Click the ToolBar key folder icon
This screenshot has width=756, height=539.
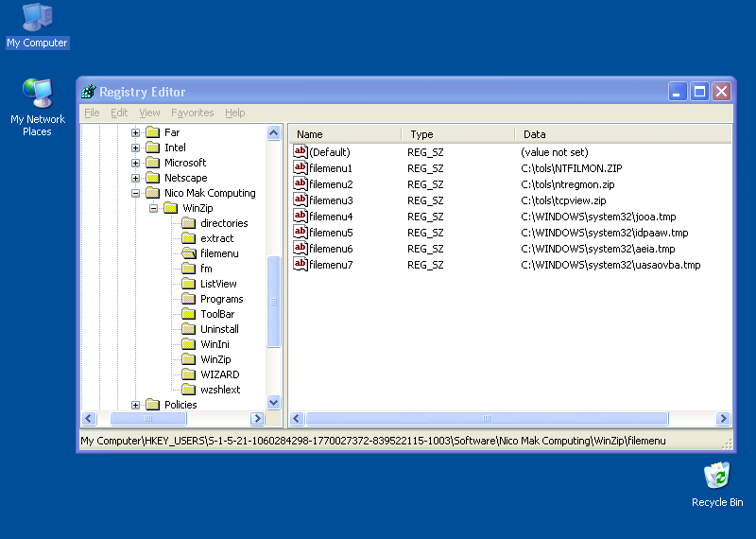(189, 314)
